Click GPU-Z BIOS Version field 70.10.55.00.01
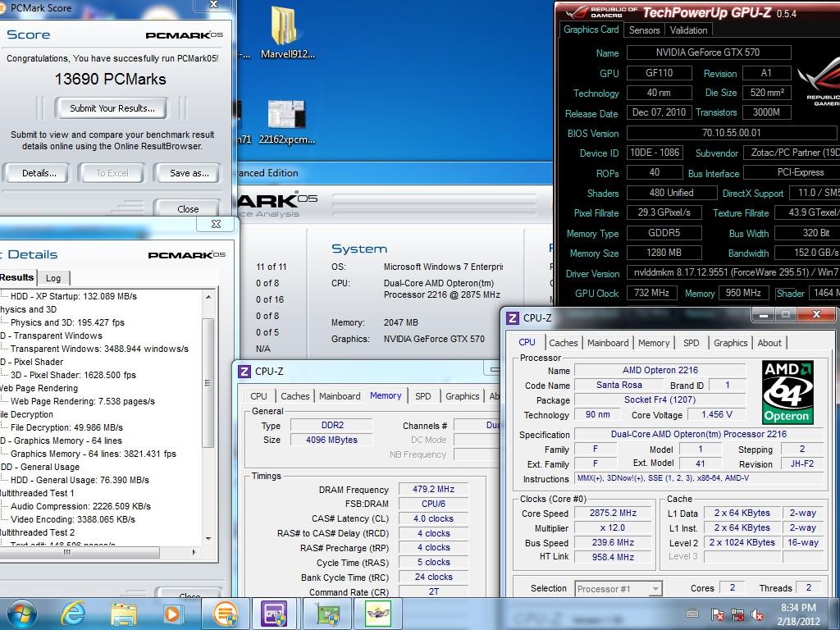Image resolution: width=840 pixels, height=630 pixels. tap(731, 133)
